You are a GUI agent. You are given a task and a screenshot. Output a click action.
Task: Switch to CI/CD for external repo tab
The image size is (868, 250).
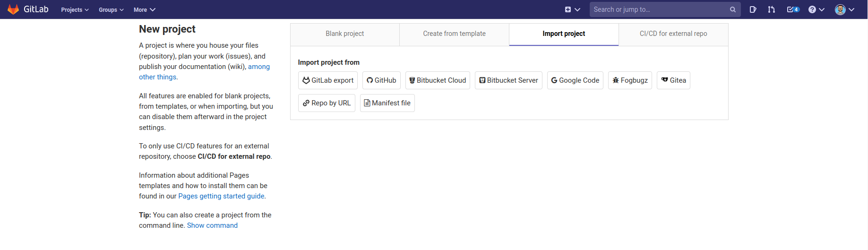[673, 34]
